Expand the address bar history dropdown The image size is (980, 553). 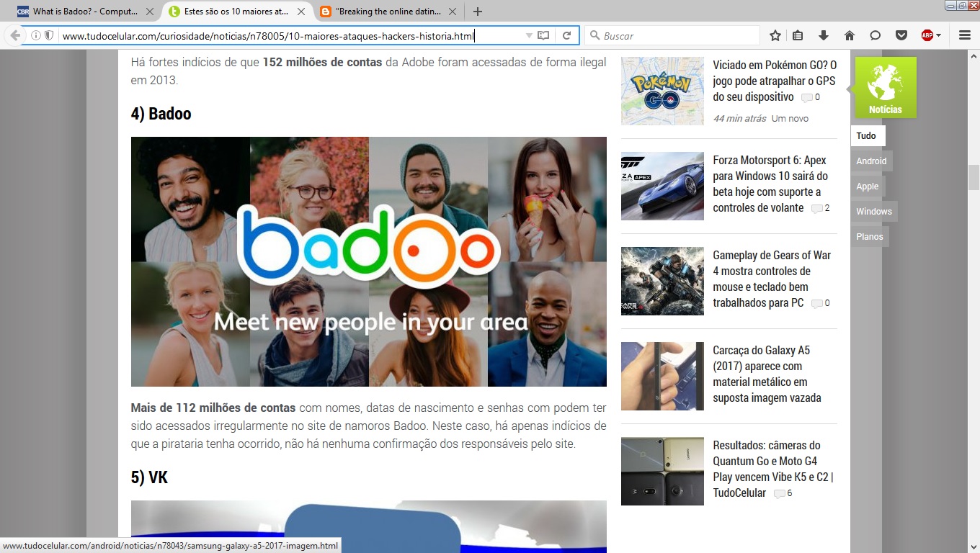coord(529,35)
